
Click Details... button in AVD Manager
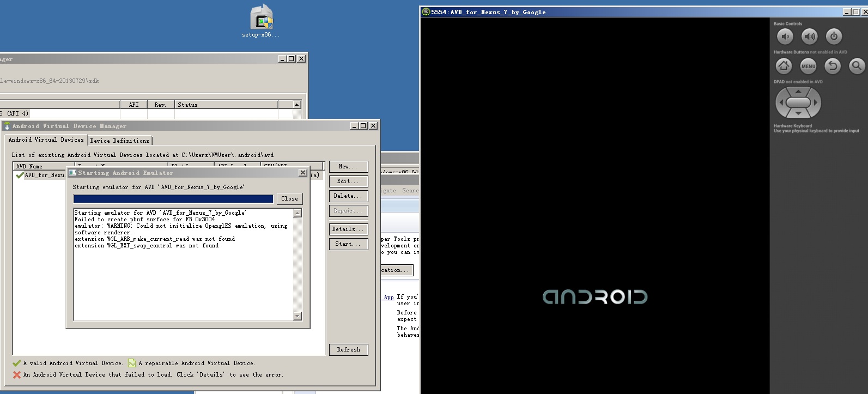tap(348, 229)
